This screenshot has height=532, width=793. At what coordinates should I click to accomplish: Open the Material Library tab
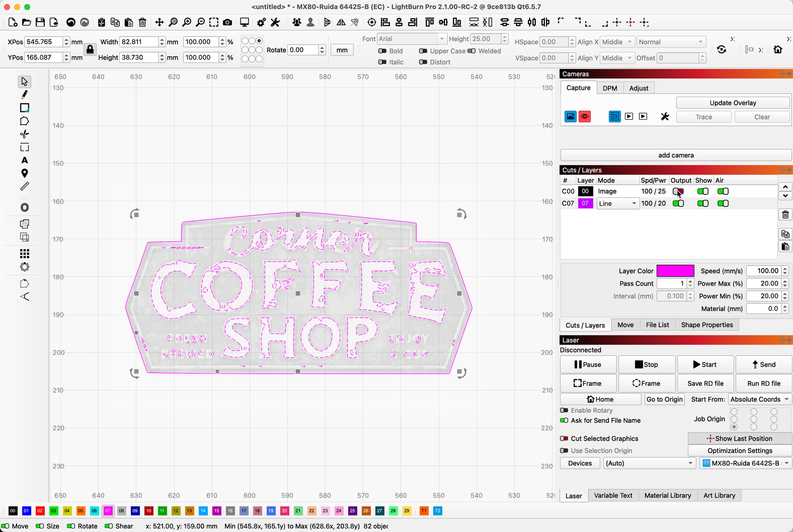[x=667, y=495]
